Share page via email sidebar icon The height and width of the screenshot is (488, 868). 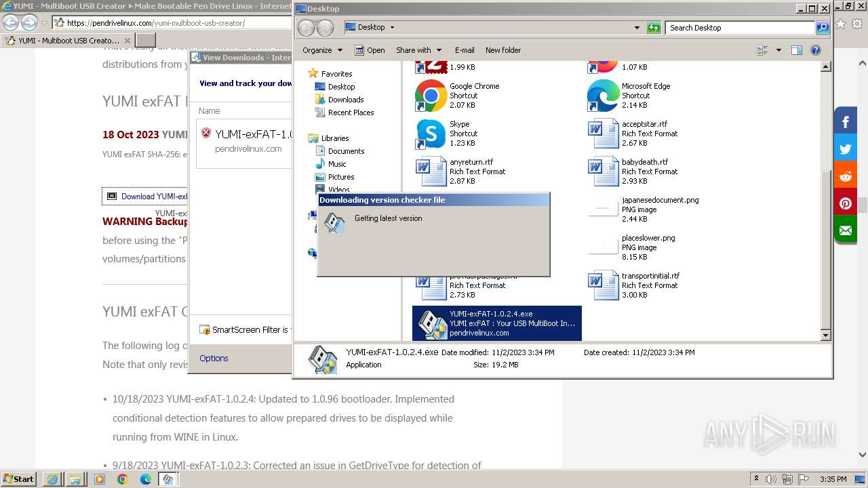846,230
